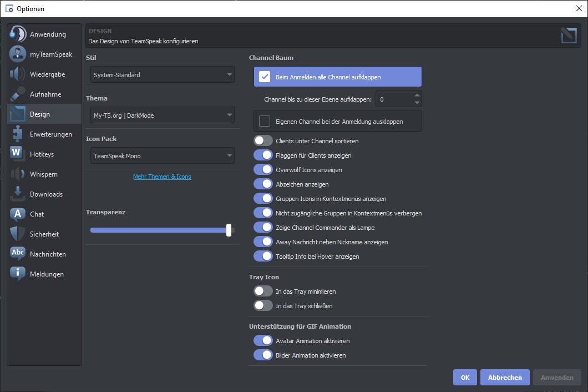The image size is (588, 392).
Task: Turn off Tooltip Info bei Hover
Action: coord(263,257)
